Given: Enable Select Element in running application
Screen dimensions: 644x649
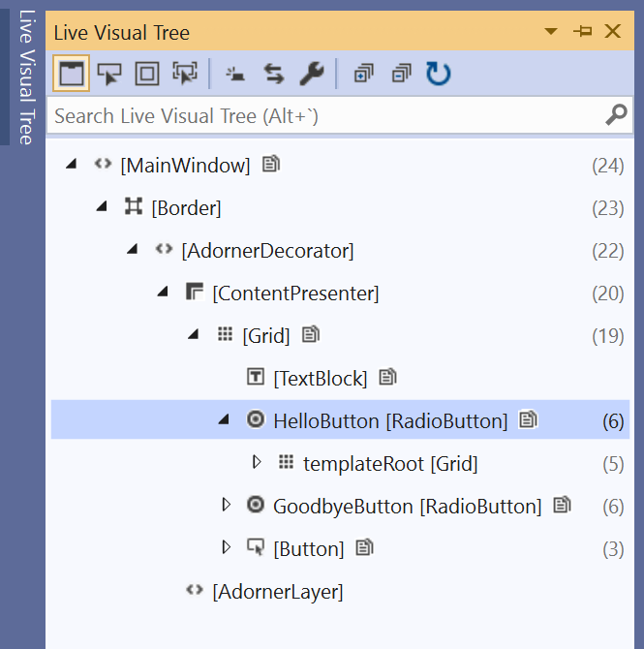Looking at the screenshot, I should coord(109,74).
